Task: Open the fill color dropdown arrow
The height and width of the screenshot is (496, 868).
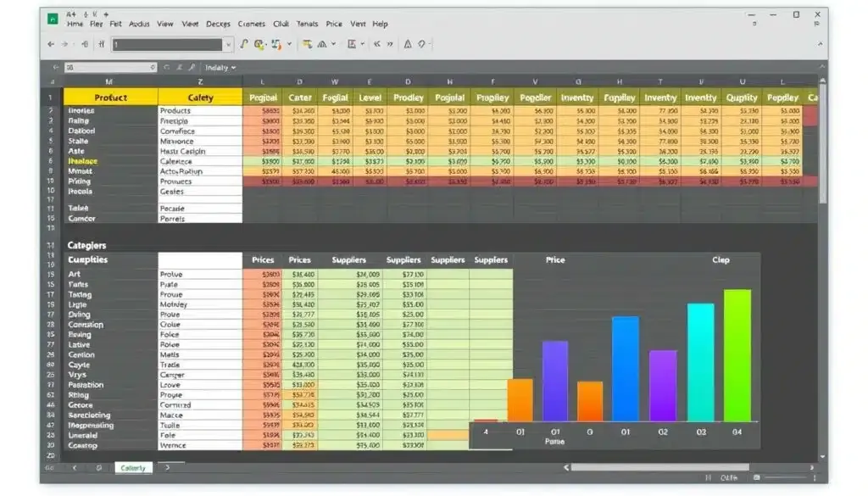Action: (289, 43)
